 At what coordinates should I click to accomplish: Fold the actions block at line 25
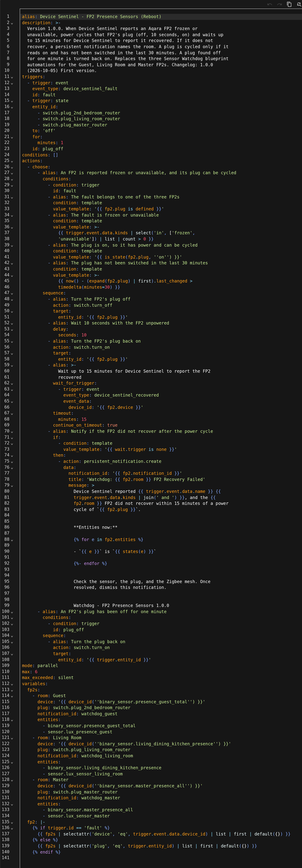pyautogui.click(x=12, y=161)
